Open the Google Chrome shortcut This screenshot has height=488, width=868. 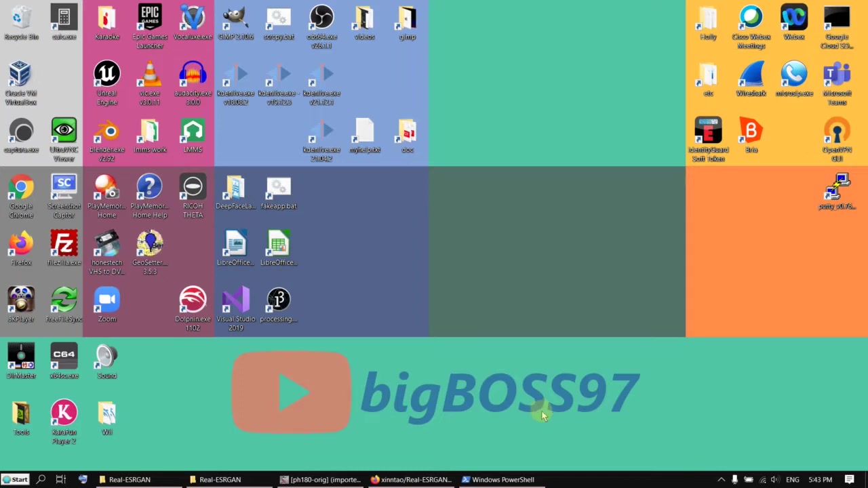pos(21,197)
